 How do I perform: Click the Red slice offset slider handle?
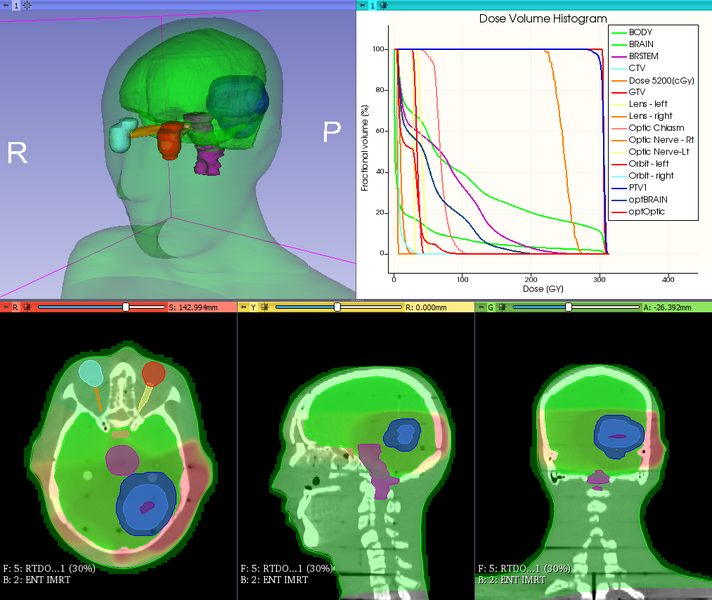click(126, 307)
